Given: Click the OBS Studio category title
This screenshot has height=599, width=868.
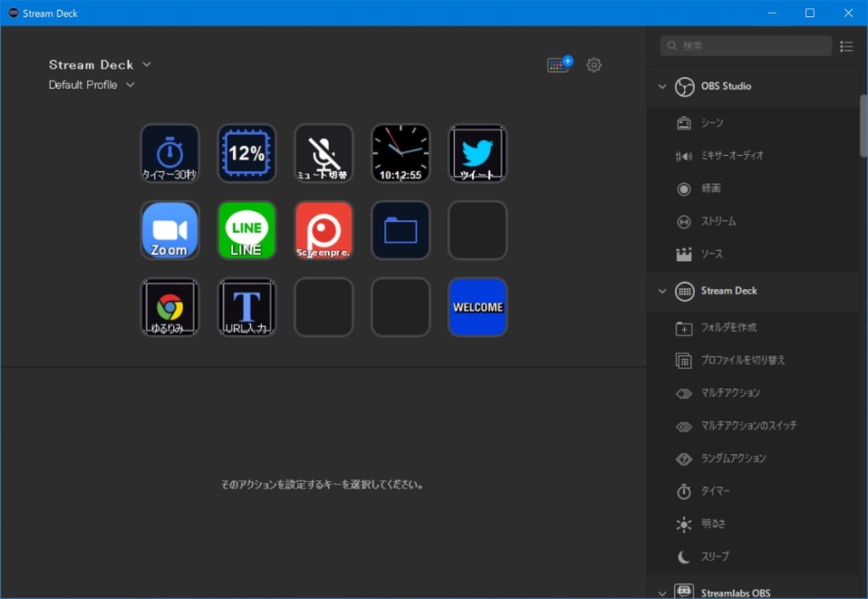Looking at the screenshot, I should pyautogui.click(x=726, y=86).
